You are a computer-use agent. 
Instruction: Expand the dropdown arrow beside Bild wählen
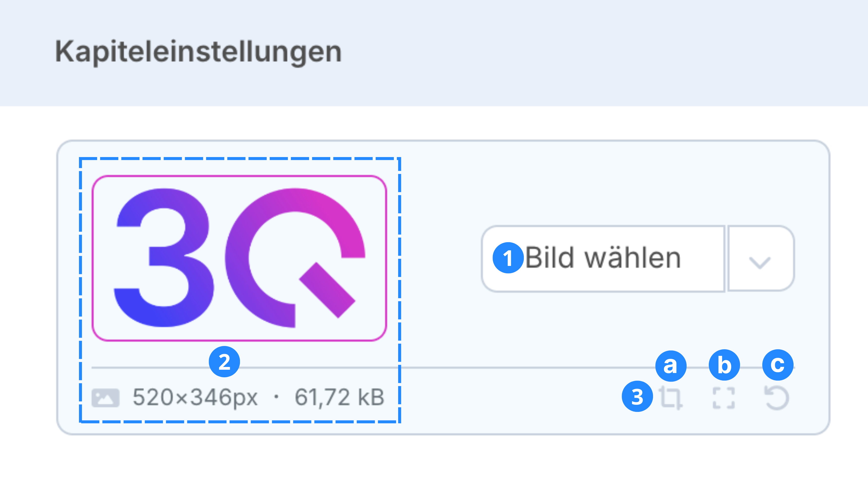pos(760,259)
